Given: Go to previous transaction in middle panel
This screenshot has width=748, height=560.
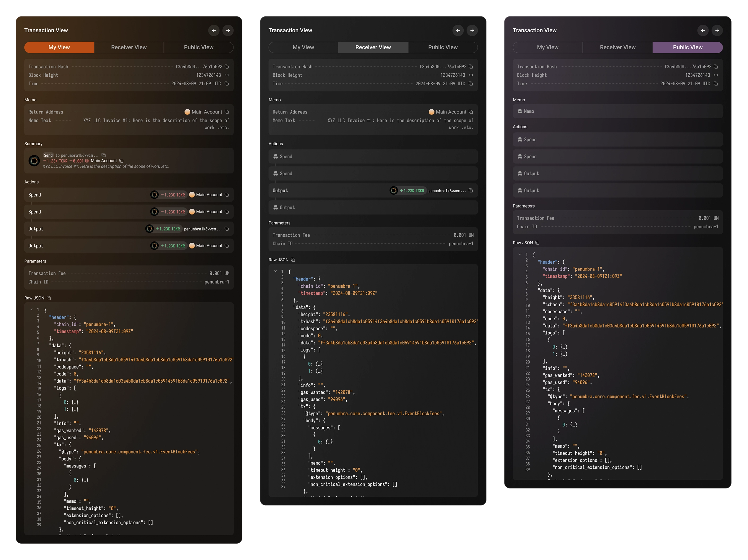Looking at the screenshot, I should 458,30.
